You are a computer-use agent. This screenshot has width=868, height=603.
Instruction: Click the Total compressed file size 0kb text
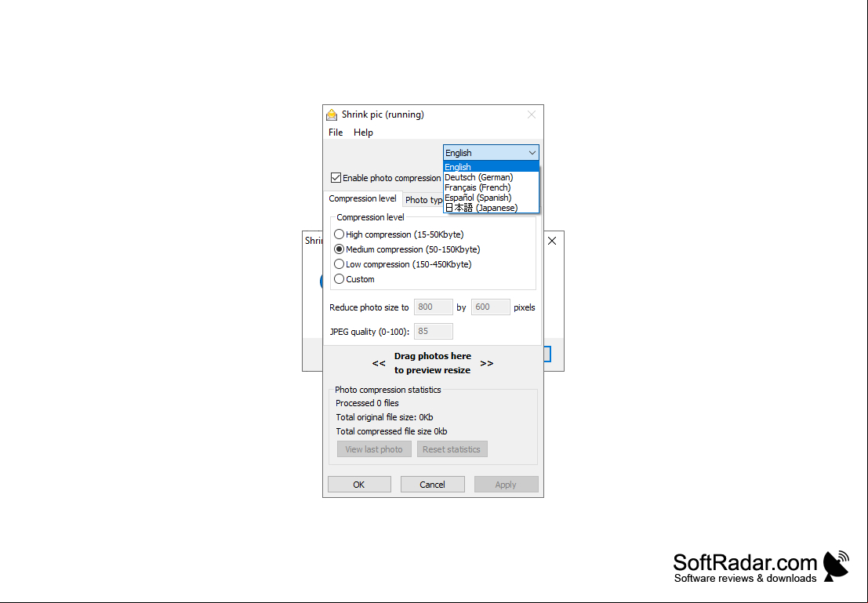click(x=391, y=431)
